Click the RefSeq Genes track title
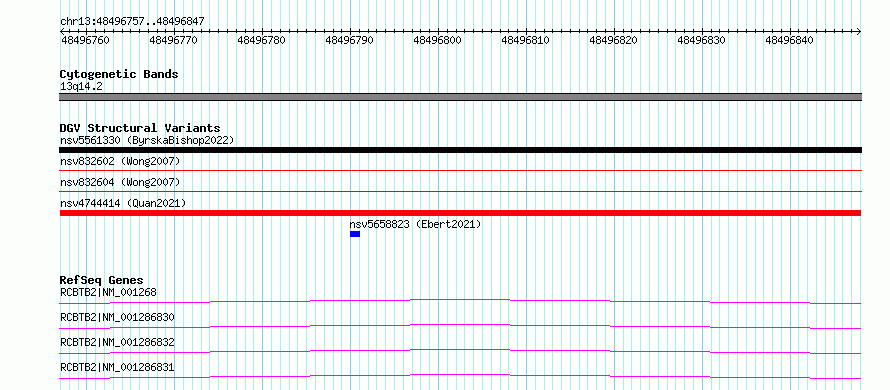The width and height of the screenshot is (890, 390). pyautogui.click(x=102, y=280)
